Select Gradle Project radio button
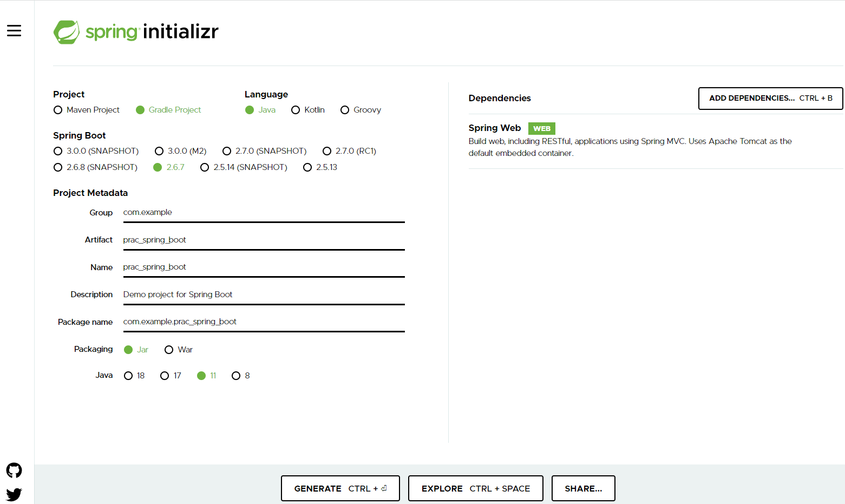Viewport: 845px width, 504px height. tap(168, 110)
